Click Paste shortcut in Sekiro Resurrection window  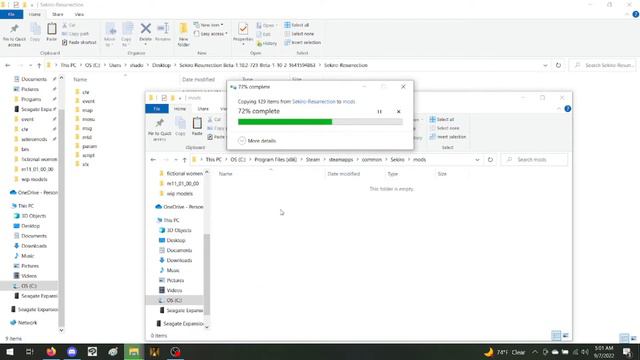[x=79, y=42]
